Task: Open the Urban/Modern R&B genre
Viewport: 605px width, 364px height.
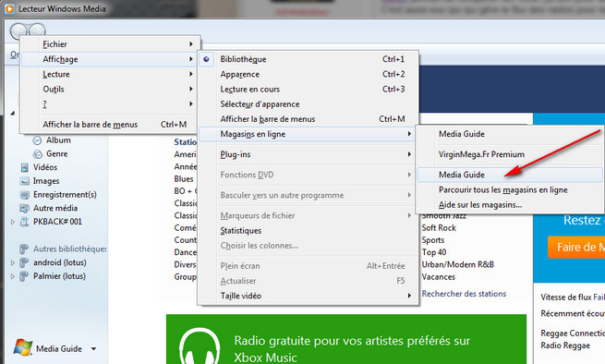Action: pos(457,265)
